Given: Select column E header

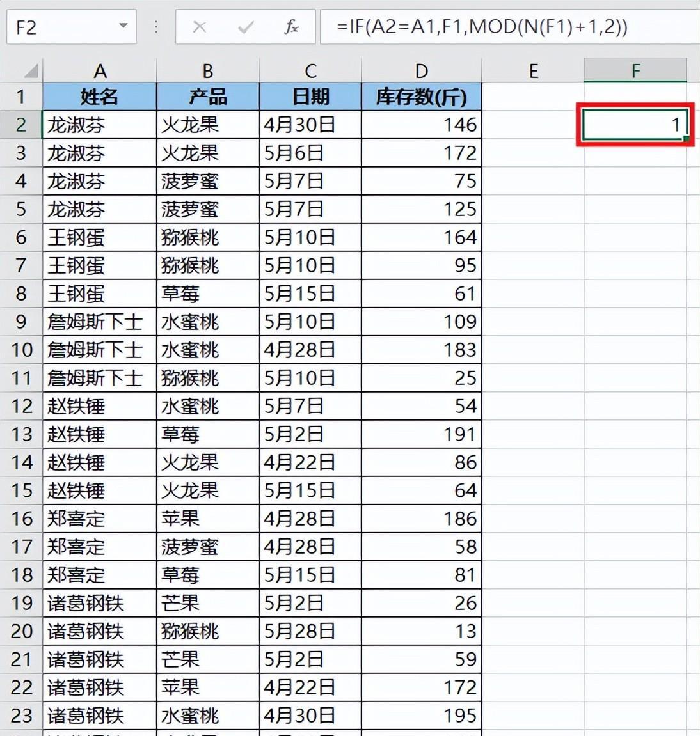Looking at the screenshot, I should click(x=533, y=71).
